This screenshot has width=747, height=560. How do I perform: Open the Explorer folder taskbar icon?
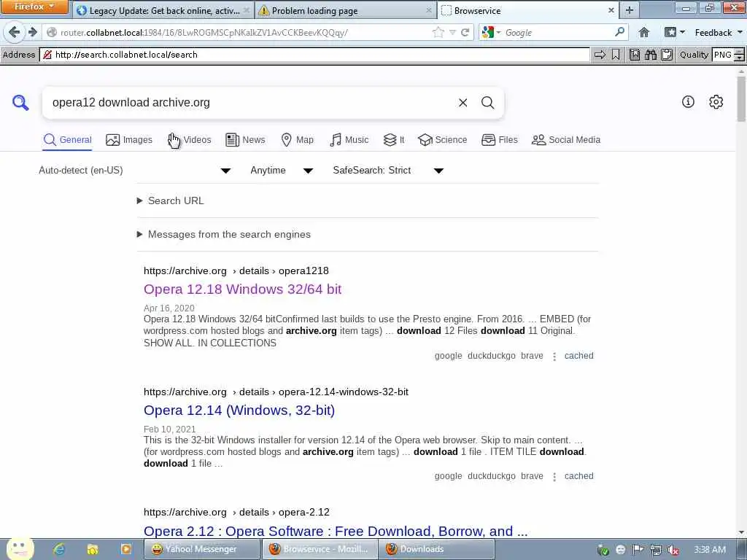pos(93,549)
